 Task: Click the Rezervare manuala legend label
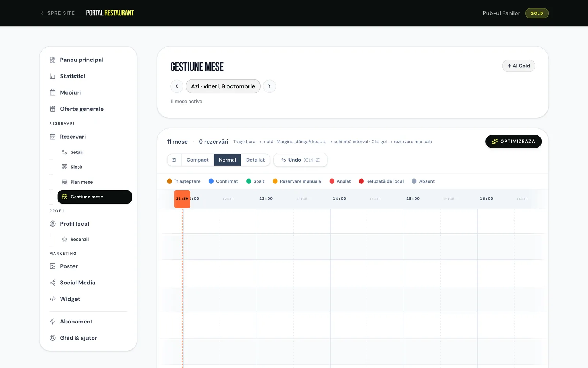point(300,181)
